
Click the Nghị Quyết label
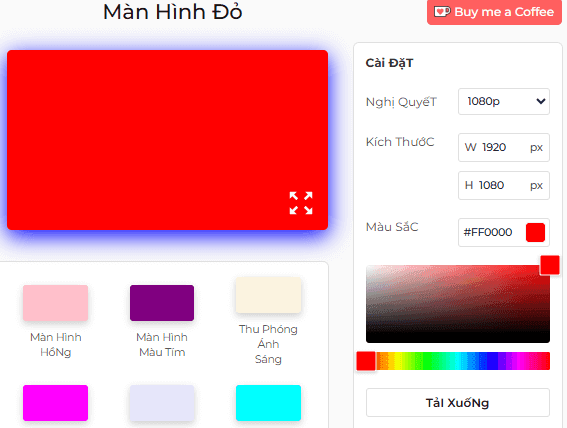[x=401, y=102]
